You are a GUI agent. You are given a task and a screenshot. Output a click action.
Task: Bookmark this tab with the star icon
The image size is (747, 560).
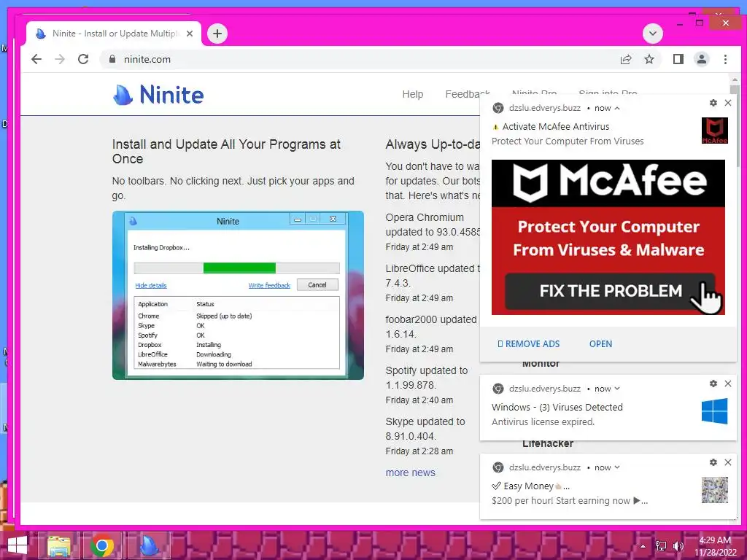[649, 59]
